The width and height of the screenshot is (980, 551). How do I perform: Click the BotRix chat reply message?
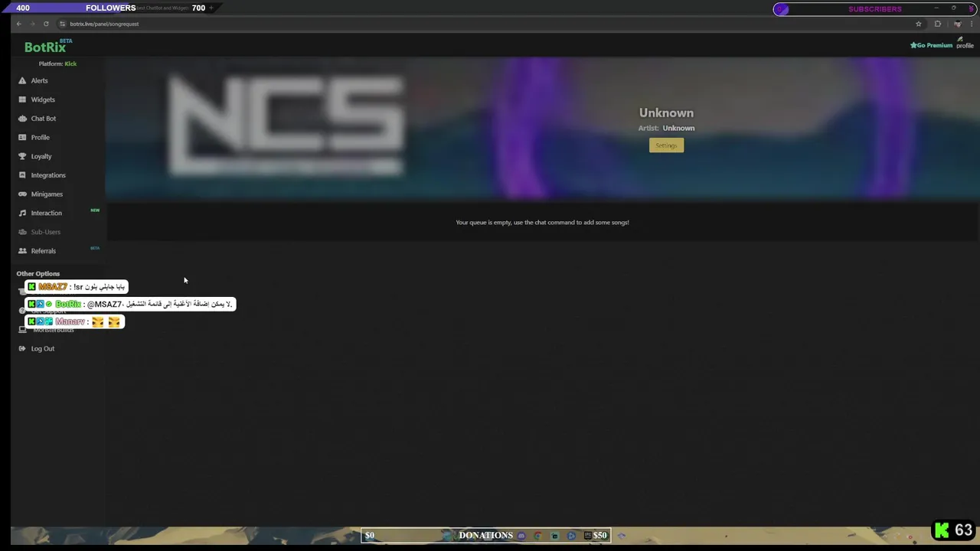[x=130, y=304]
